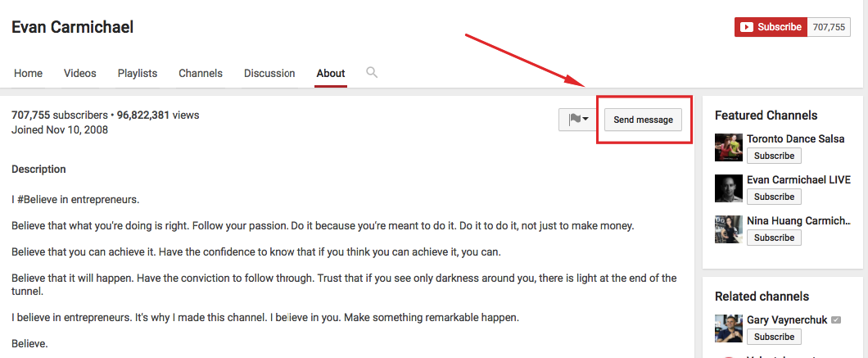Click the Description heading

(38, 169)
